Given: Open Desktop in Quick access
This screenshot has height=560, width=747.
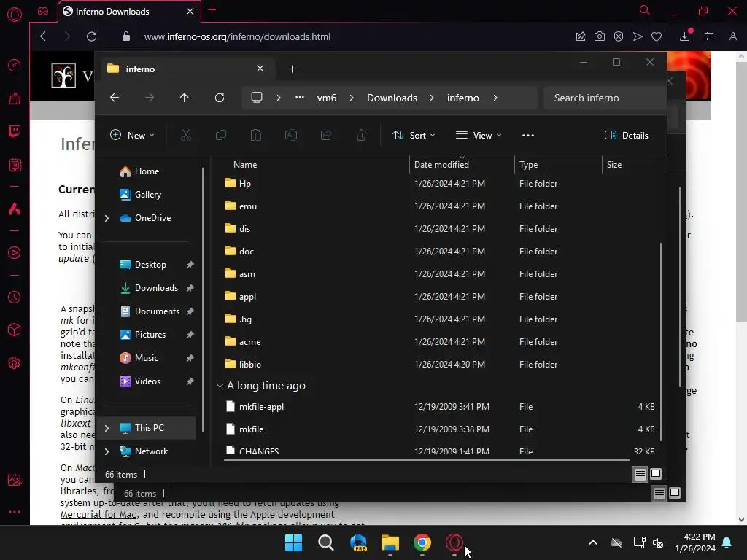Looking at the screenshot, I should [x=150, y=265].
